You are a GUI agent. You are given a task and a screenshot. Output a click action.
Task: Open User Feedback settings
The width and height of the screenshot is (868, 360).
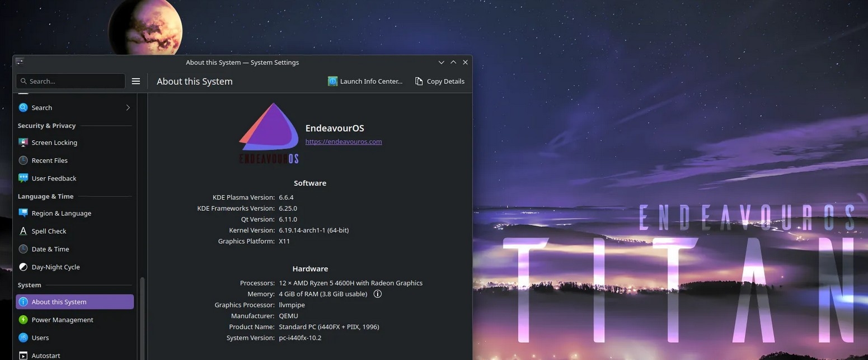coord(75,178)
